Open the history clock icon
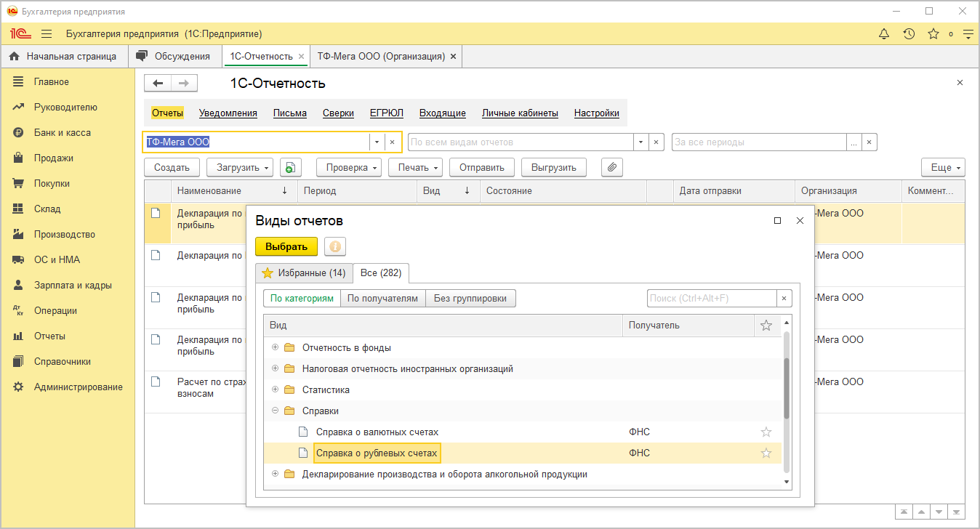The width and height of the screenshot is (980, 529). coord(909,34)
